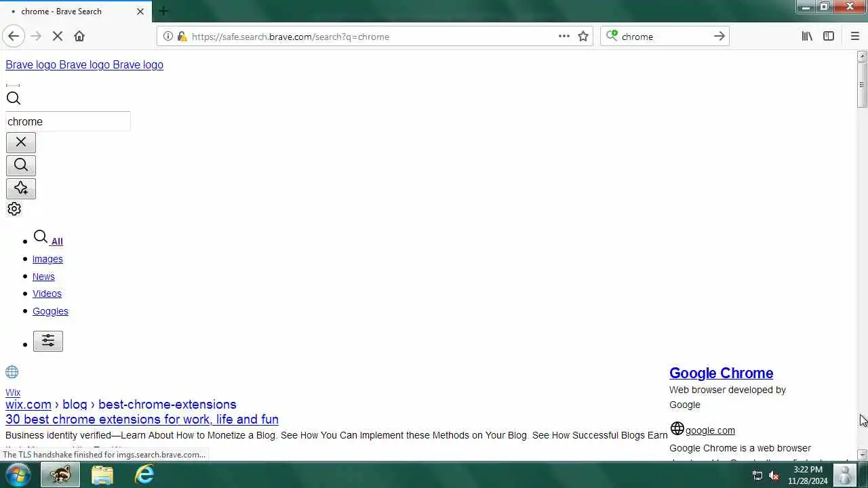Image resolution: width=868 pixels, height=488 pixels.
Task: Switch to Videos results
Action: point(47,293)
